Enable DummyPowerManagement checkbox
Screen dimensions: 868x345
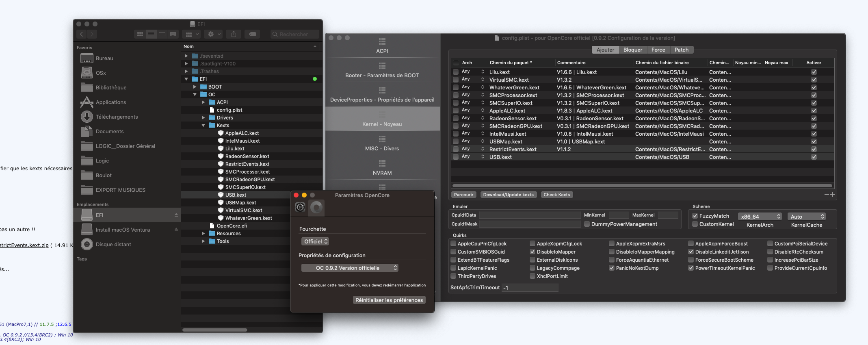(x=587, y=224)
